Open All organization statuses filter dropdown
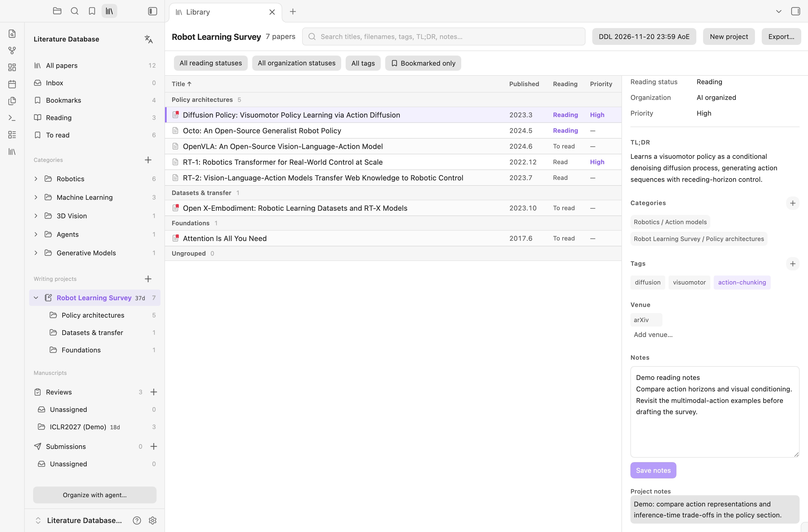Screen dimensions: 808x532 pyautogui.click(x=296, y=63)
